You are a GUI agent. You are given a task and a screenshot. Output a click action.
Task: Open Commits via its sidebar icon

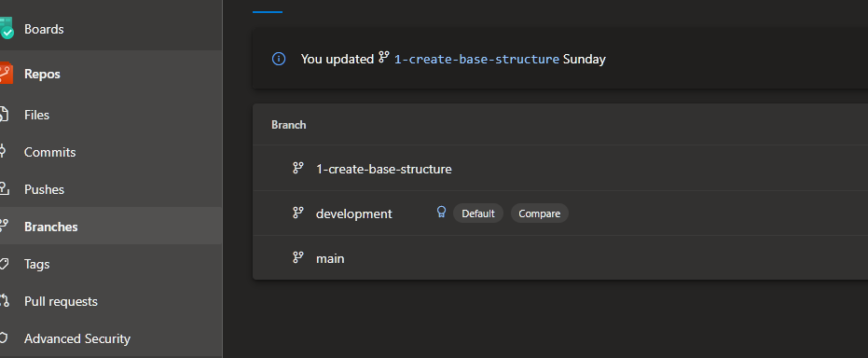[x=3, y=152]
